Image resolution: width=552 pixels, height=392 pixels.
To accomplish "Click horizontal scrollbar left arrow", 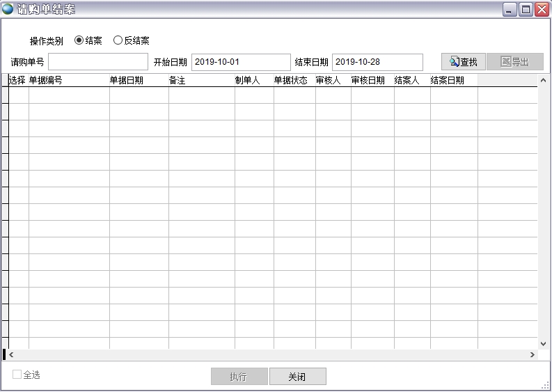I will pos(12,355).
